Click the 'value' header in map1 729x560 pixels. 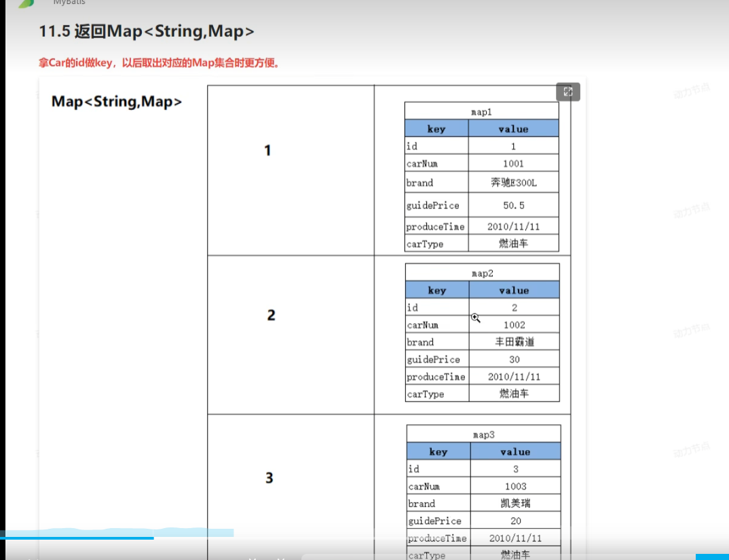pyautogui.click(x=513, y=129)
